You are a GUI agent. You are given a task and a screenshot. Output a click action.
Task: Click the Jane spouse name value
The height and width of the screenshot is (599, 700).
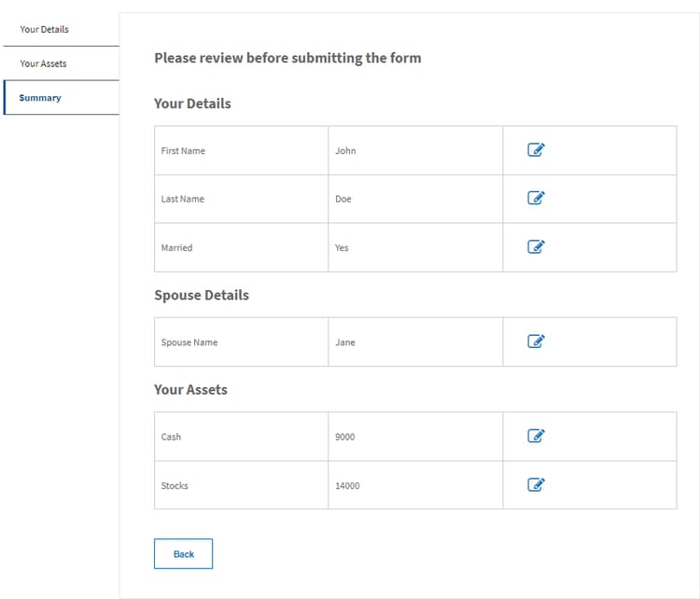(x=345, y=342)
